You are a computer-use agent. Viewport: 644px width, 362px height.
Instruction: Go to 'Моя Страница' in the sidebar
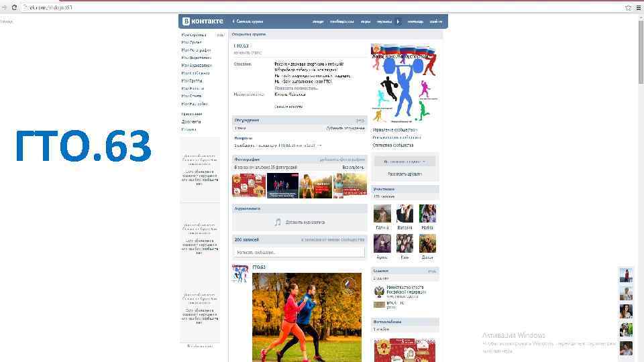tap(194, 35)
